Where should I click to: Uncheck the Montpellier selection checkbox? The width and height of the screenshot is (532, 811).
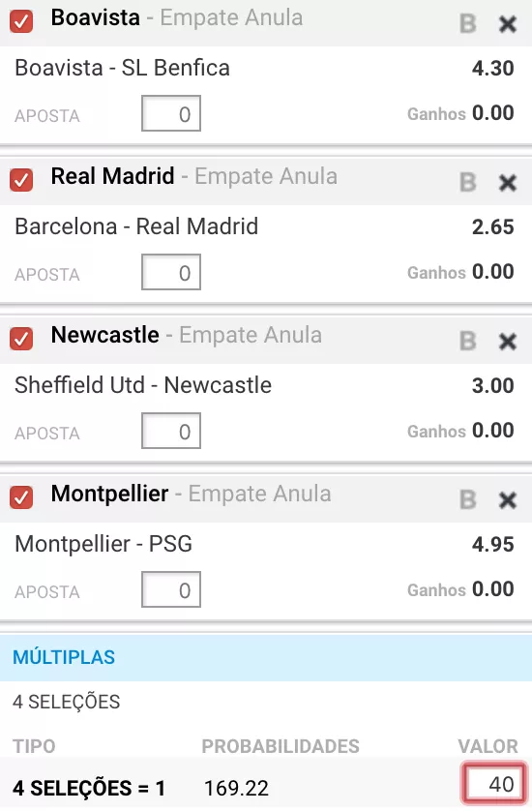pos(21,497)
